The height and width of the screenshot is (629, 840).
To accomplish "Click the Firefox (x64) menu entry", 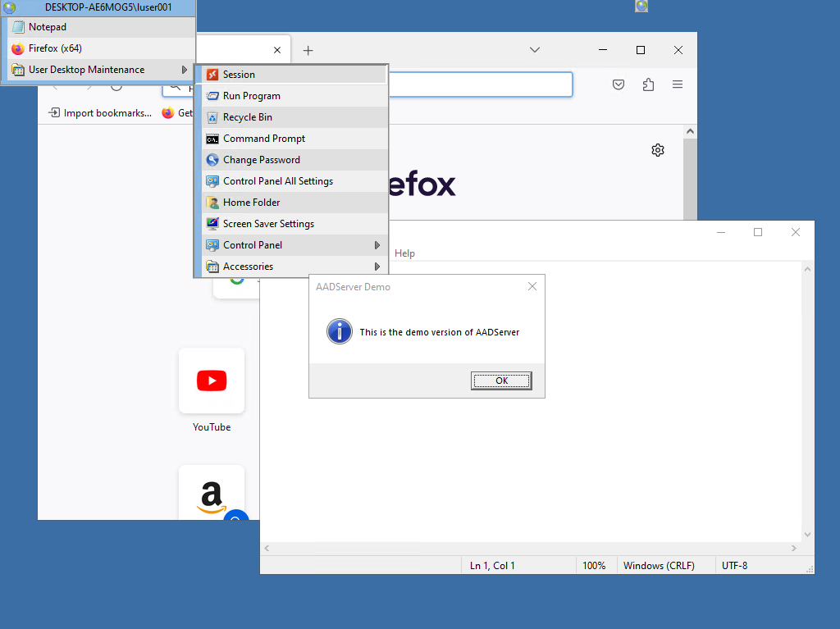I will point(55,48).
